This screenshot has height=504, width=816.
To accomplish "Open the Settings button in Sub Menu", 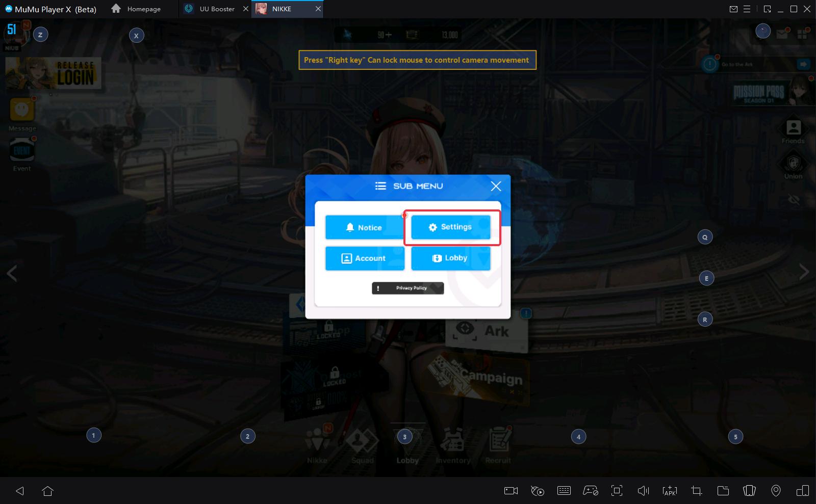I will click(x=450, y=227).
